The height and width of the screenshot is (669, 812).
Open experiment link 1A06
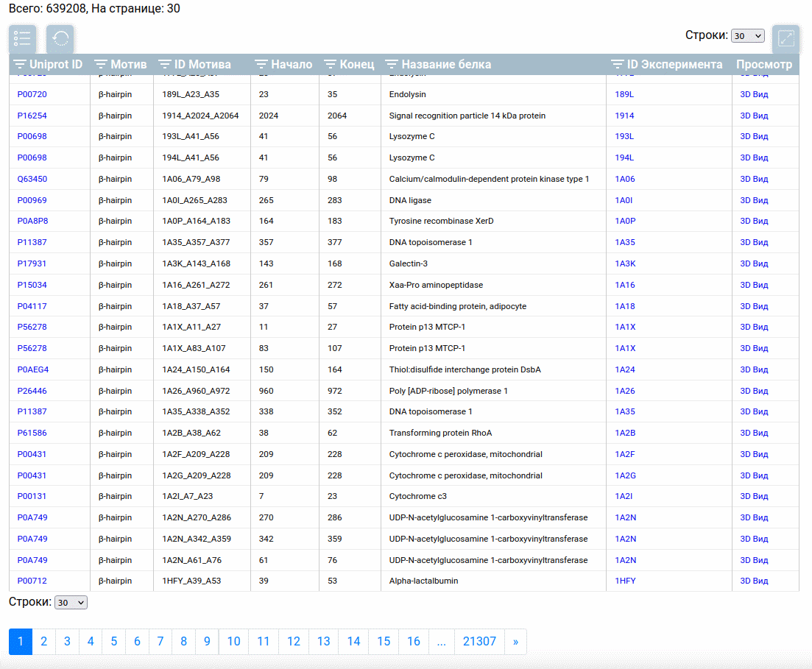[x=624, y=179]
